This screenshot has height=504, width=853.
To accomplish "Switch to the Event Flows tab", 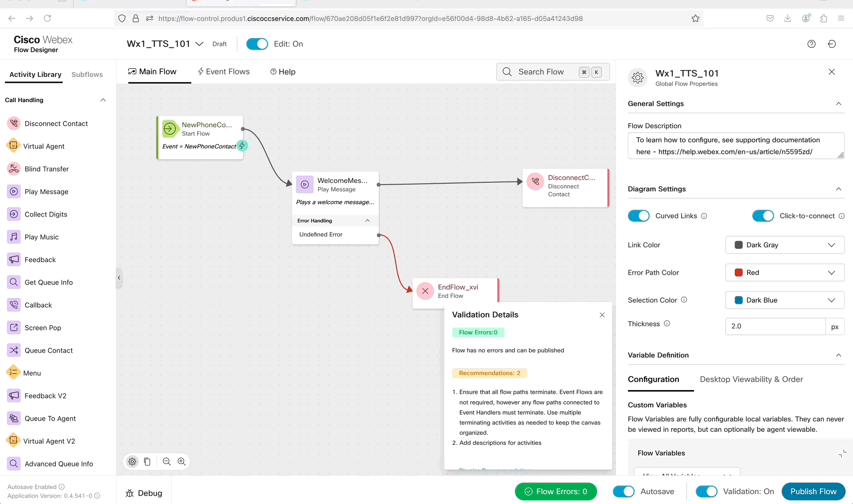I will [x=224, y=72].
